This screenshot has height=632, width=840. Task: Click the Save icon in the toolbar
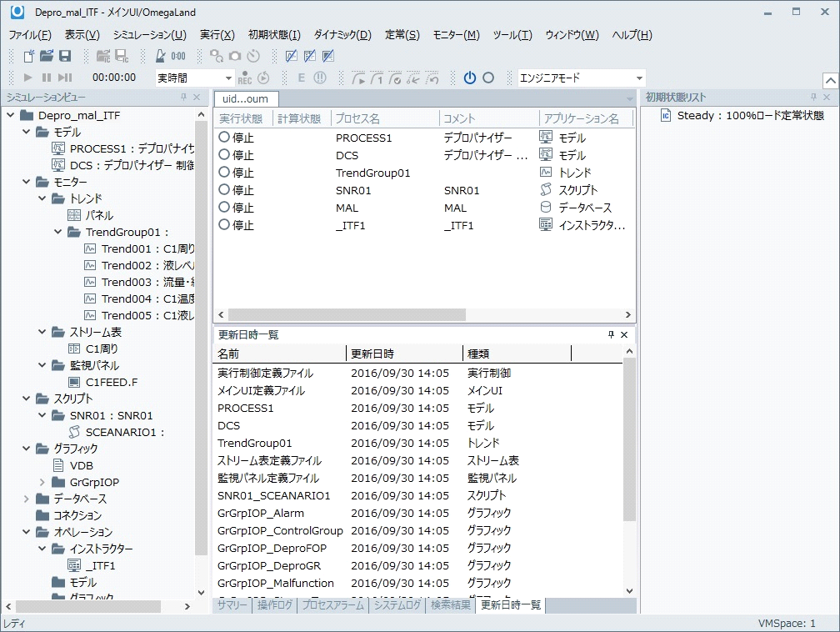pos(65,56)
